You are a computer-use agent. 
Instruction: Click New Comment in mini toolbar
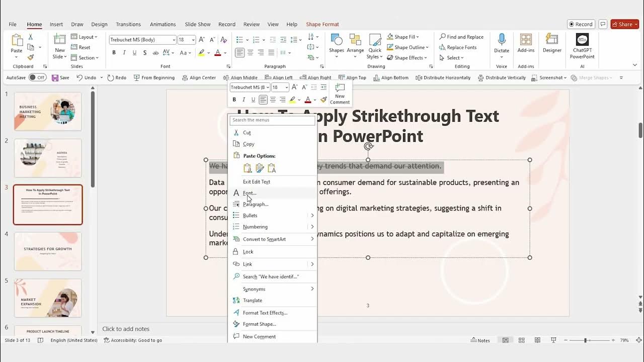[340, 94]
